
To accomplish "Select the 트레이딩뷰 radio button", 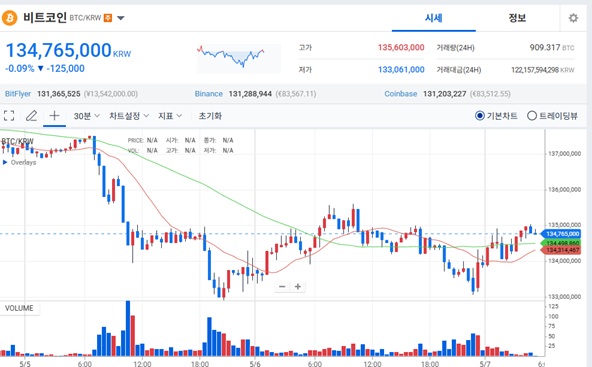I will coord(532,116).
